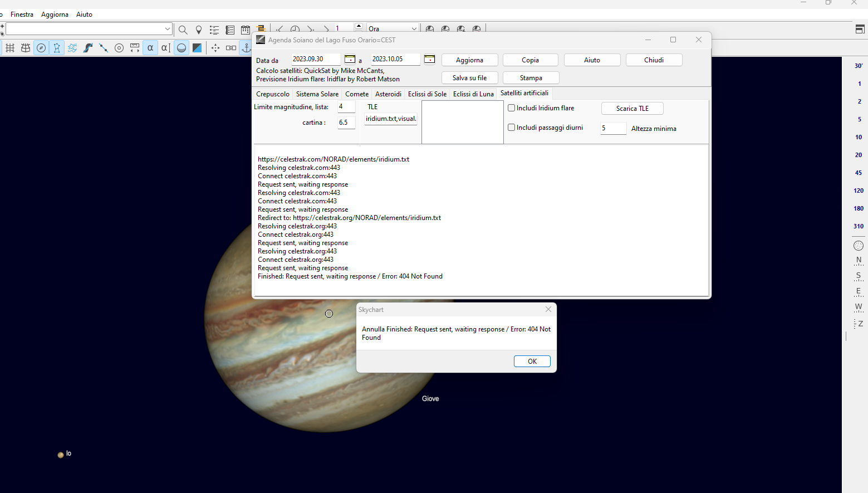Expand the Ora time unit dropdown
This screenshot has height=493, width=868.
(414, 29)
